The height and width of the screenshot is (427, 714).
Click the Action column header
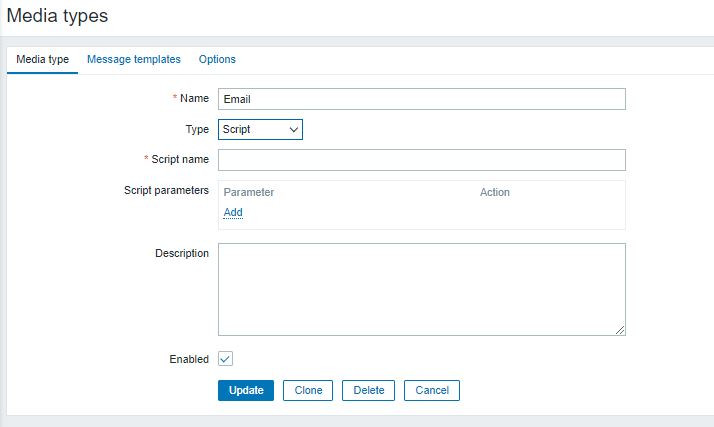pos(495,192)
